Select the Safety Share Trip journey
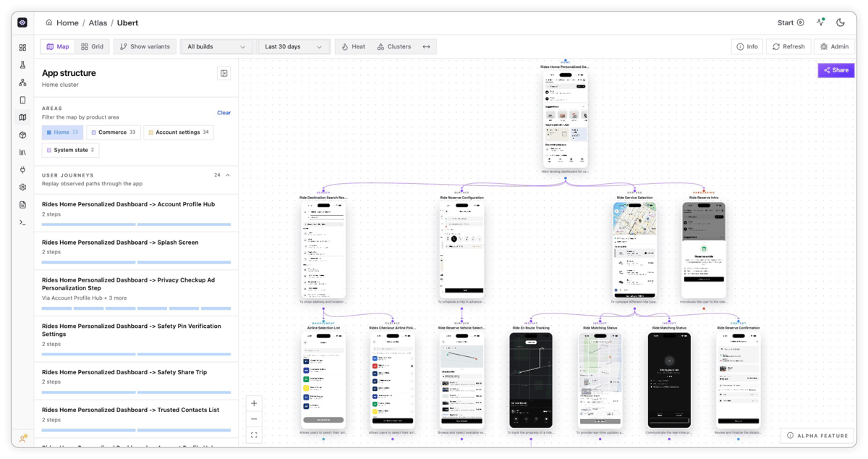868x459 pixels. (x=137, y=381)
